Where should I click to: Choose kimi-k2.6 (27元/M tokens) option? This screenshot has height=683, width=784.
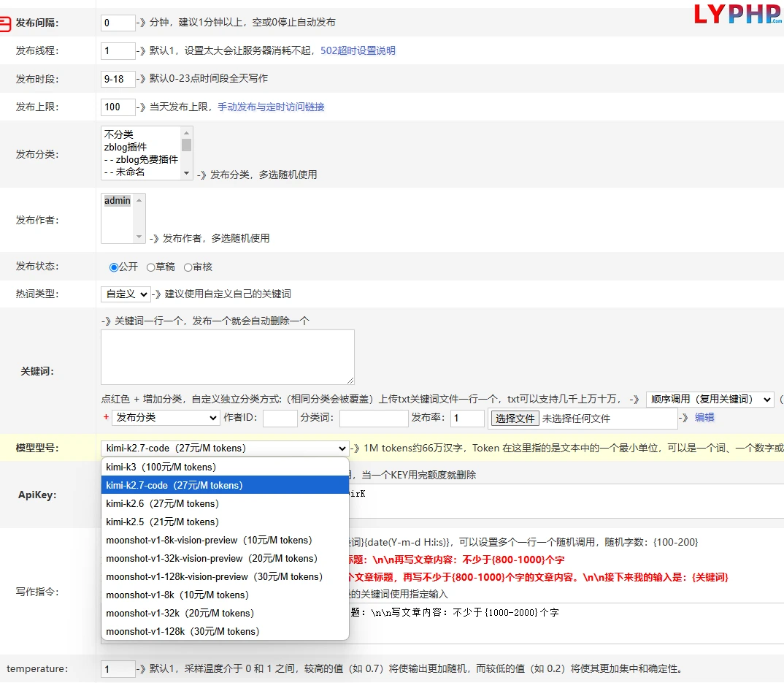pyautogui.click(x=225, y=503)
